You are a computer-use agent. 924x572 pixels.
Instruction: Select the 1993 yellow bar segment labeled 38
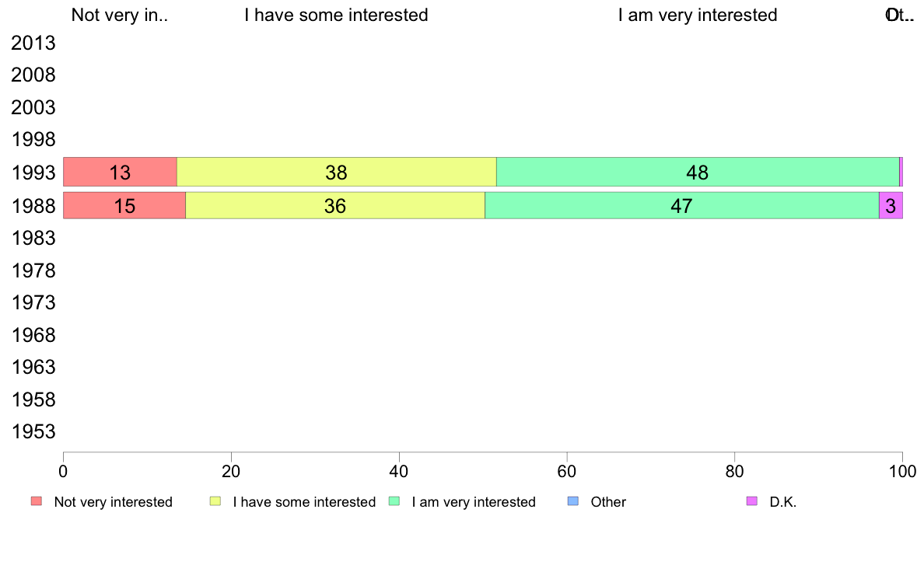click(337, 172)
